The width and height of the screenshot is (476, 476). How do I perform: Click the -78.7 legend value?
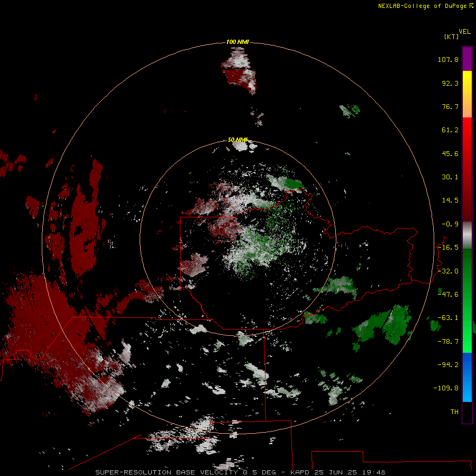(448, 342)
